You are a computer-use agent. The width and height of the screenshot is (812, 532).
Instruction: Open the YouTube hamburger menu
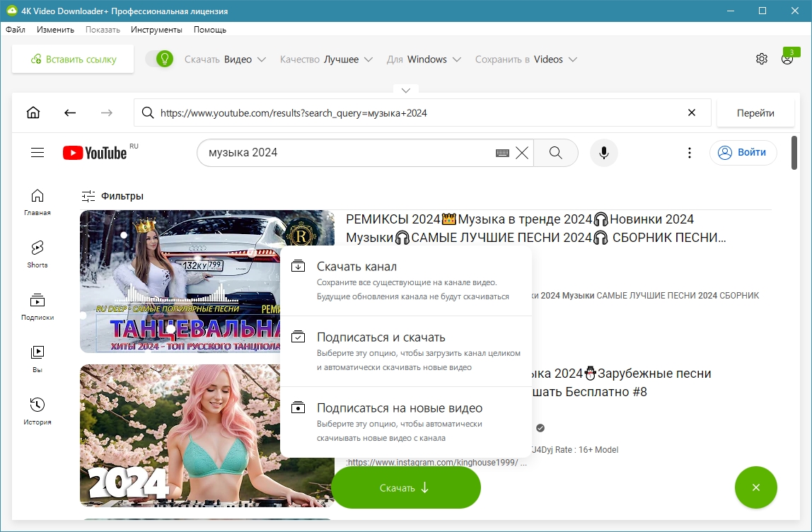tap(37, 153)
